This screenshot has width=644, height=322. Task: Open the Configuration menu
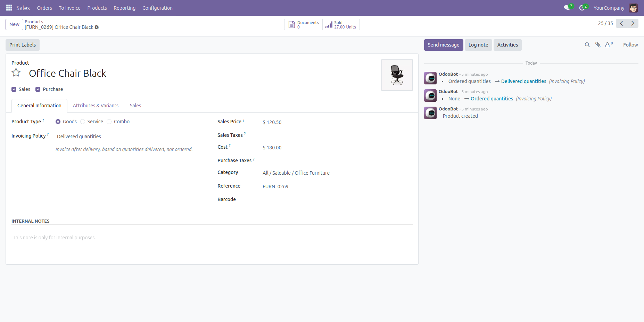157,8
